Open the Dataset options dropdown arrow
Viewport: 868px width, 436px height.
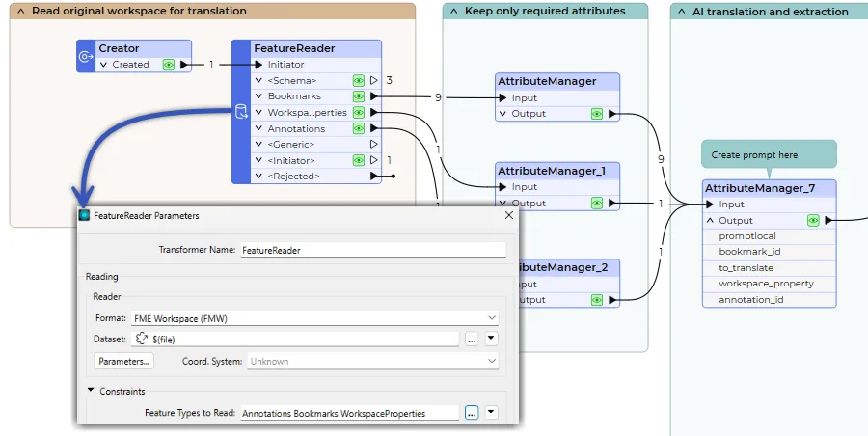coord(491,339)
